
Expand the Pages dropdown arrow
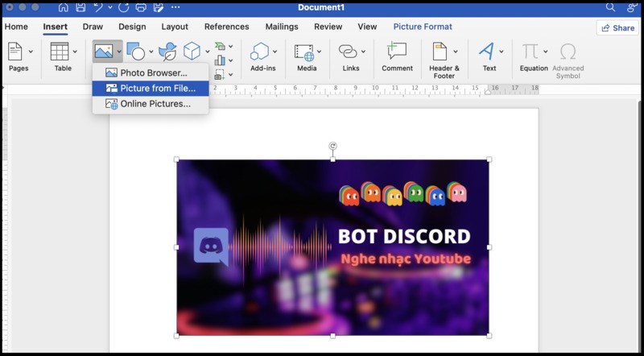pyautogui.click(x=31, y=52)
